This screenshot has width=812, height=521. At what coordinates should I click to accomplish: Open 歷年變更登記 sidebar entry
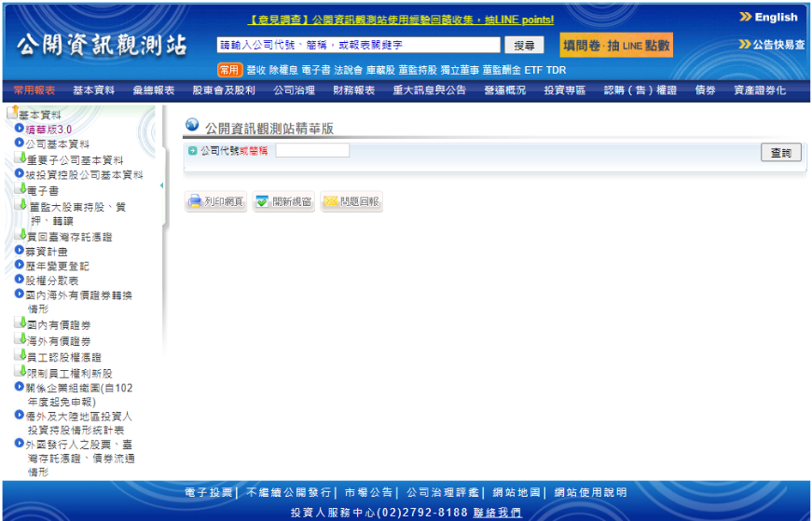pyautogui.click(x=58, y=267)
